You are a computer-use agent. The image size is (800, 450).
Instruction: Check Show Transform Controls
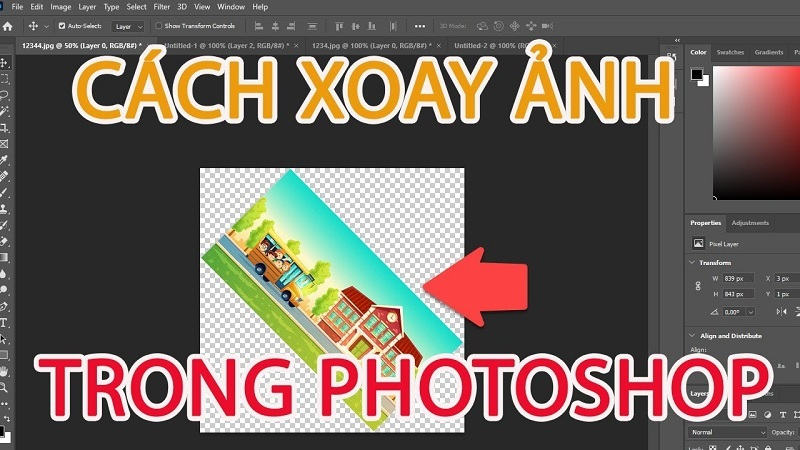click(x=158, y=25)
